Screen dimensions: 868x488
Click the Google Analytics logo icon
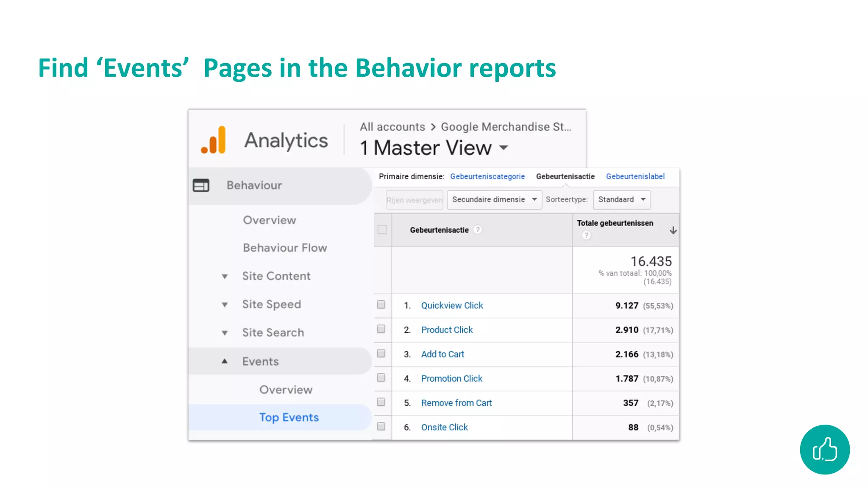[x=213, y=140]
